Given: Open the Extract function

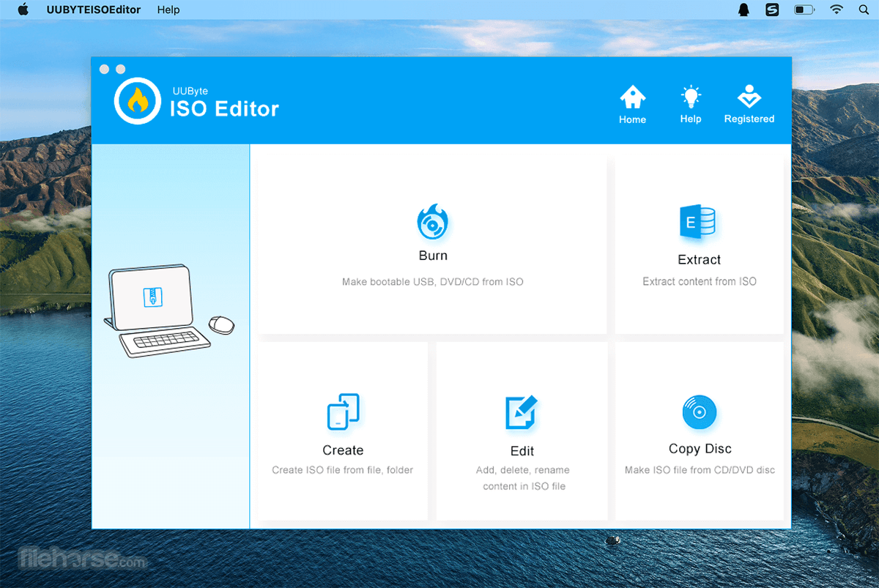Looking at the screenshot, I should tap(699, 223).
